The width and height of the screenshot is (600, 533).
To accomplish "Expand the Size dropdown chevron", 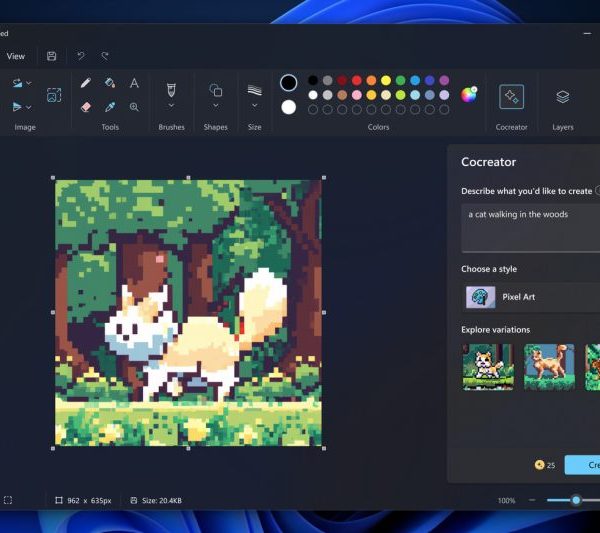I will click(x=254, y=105).
